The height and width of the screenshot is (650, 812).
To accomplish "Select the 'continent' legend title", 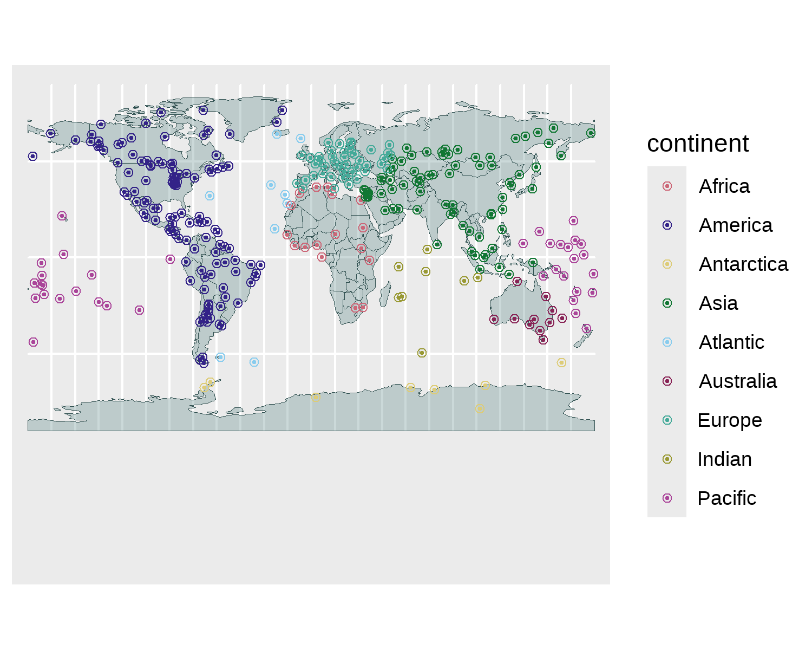I will [x=698, y=144].
